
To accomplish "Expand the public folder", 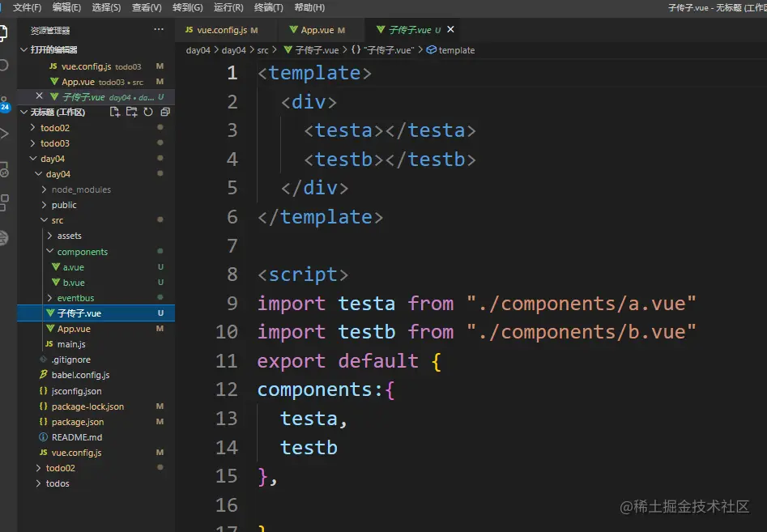I will (x=44, y=205).
